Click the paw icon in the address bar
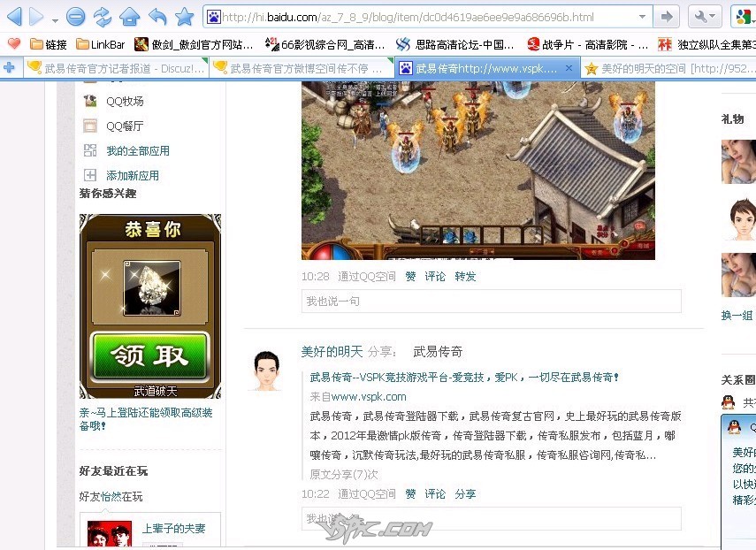 click(x=213, y=17)
